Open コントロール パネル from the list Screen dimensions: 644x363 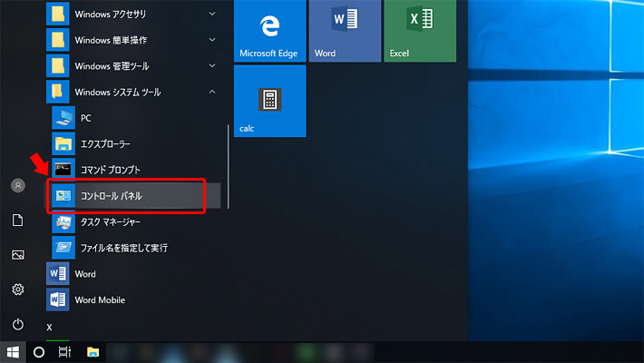[127, 195]
